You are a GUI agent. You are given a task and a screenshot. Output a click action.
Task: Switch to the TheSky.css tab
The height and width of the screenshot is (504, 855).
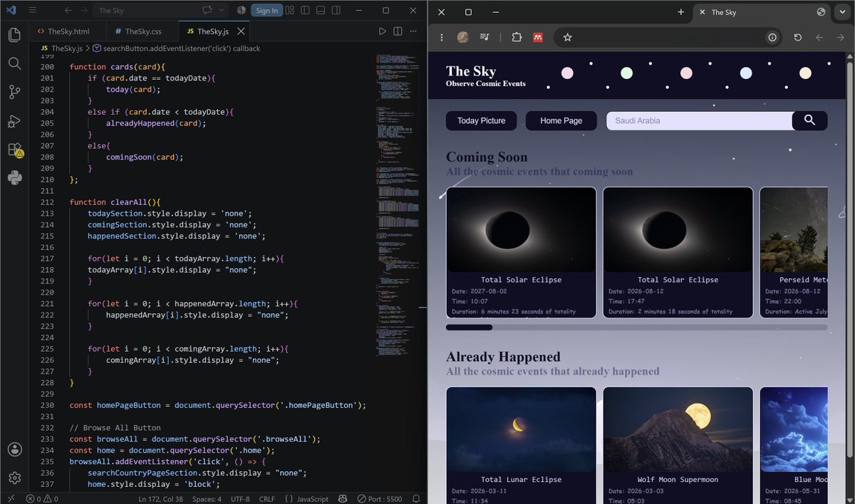pos(143,31)
